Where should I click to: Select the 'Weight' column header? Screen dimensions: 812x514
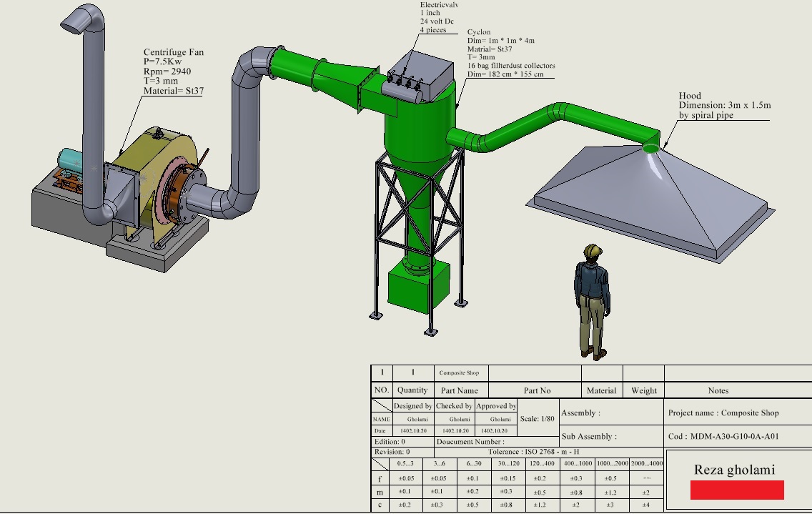tap(643, 390)
